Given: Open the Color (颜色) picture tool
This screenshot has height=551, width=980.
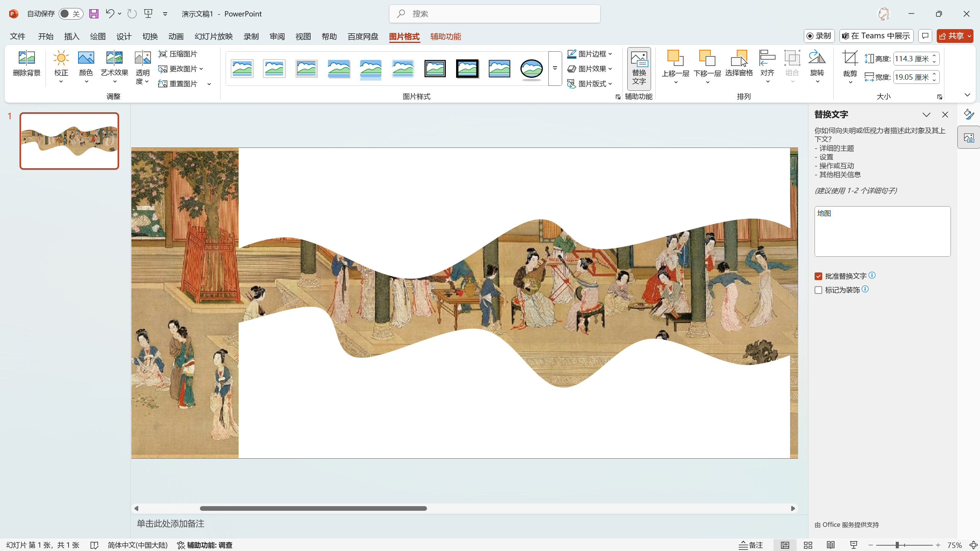Looking at the screenshot, I should click(x=86, y=67).
